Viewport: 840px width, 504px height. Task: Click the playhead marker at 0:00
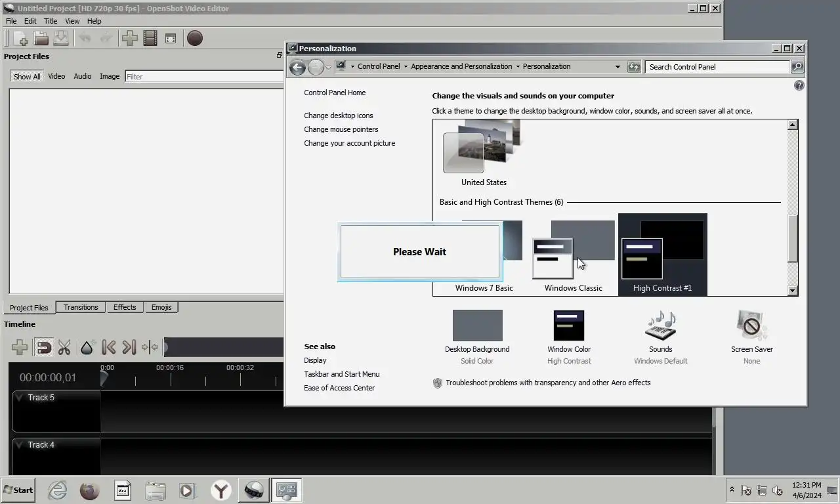pyautogui.click(x=104, y=377)
